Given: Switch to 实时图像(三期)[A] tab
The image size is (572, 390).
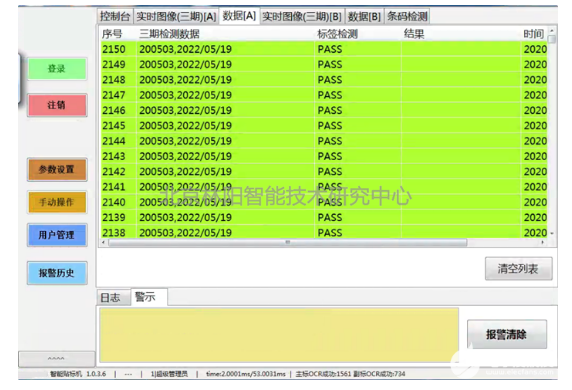Looking at the screenshot, I should pos(176,16).
